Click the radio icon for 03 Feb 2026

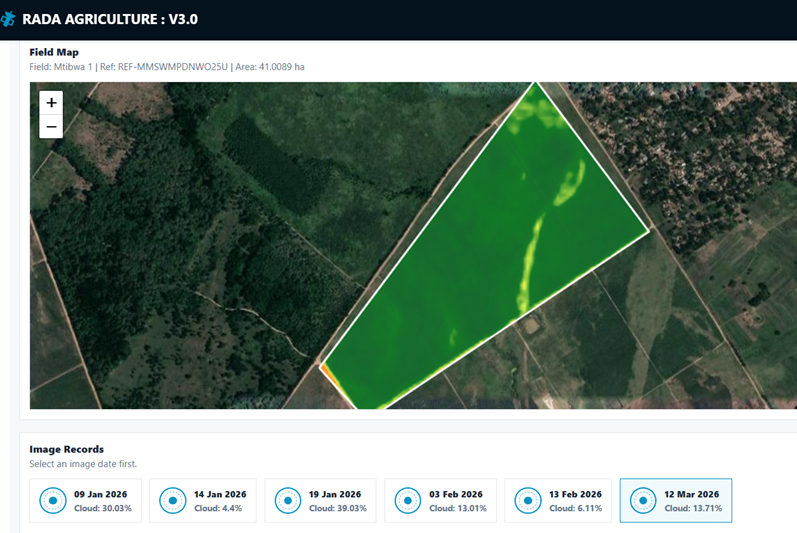408,500
